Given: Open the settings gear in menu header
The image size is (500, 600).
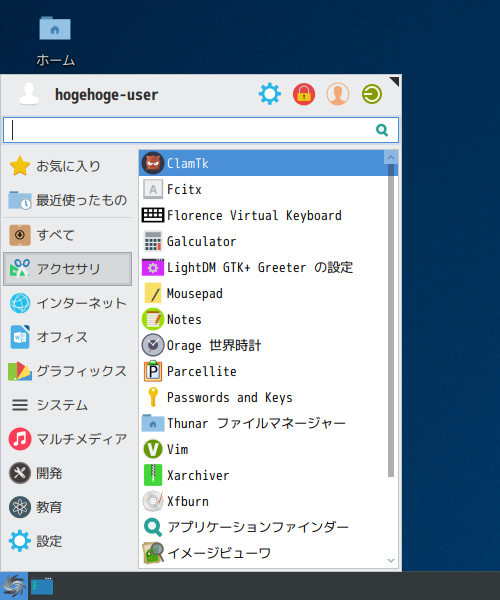Looking at the screenshot, I should click(270, 94).
